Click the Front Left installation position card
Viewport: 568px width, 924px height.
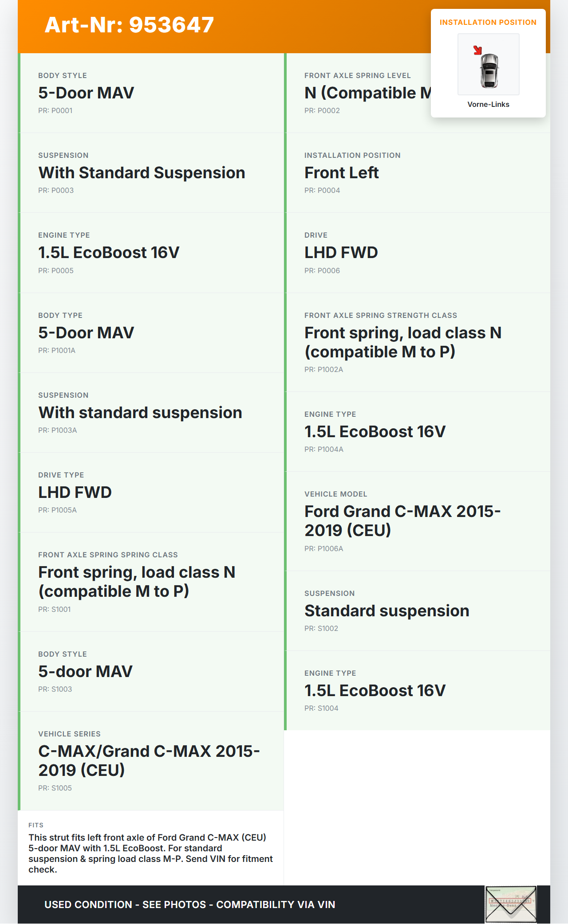click(x=417, y=173)
